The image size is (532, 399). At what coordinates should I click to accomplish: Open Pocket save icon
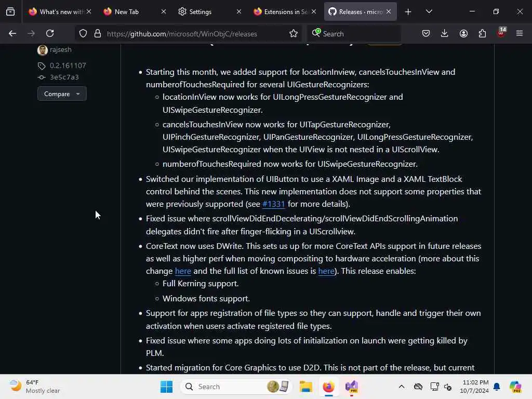coord(426,33)
